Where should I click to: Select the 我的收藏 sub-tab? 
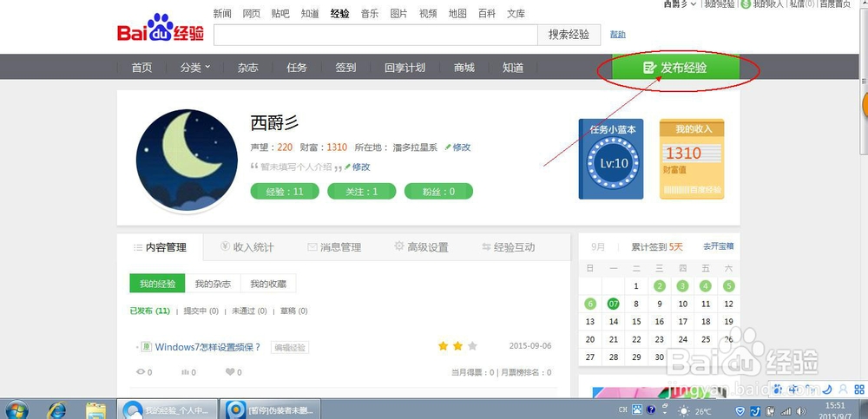pos(268,284)
